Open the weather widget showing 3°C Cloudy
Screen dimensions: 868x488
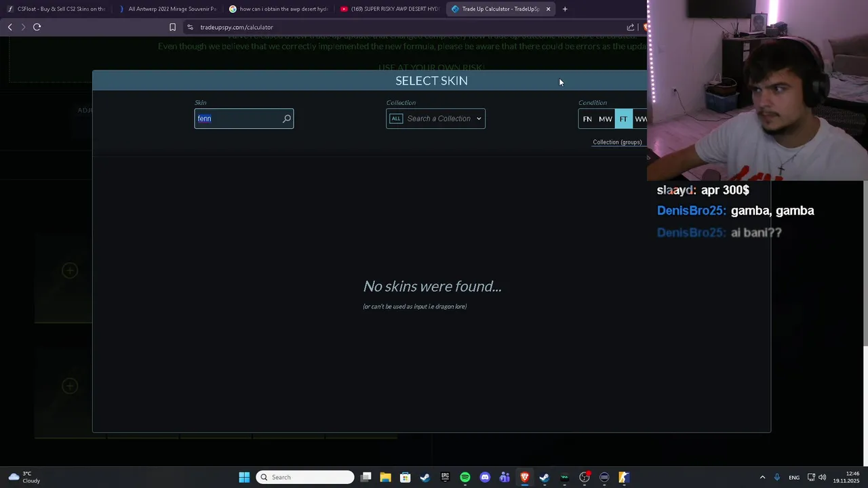(24, 477)
